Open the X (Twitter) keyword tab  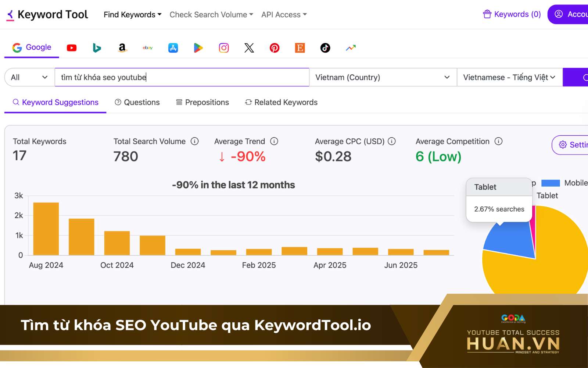[249, 48]
